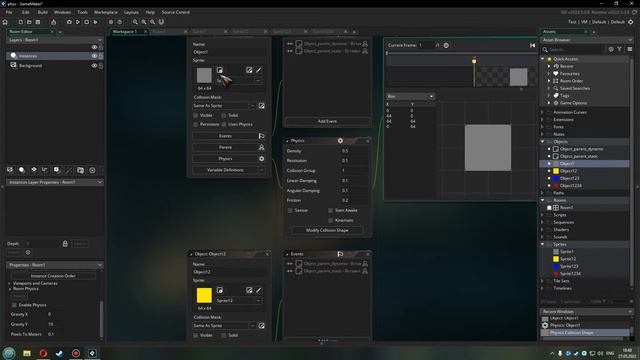Click the Instance Creation Order button
Screen dimensions: 640x360
pos(53,276)
